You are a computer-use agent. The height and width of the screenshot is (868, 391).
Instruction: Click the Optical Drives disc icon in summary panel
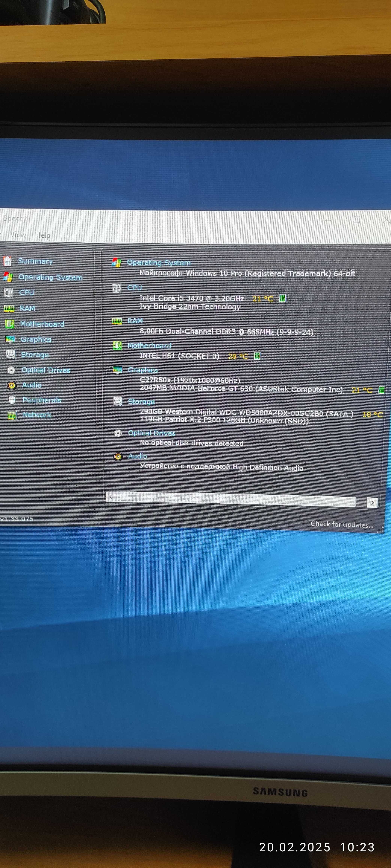click(118, 433)
